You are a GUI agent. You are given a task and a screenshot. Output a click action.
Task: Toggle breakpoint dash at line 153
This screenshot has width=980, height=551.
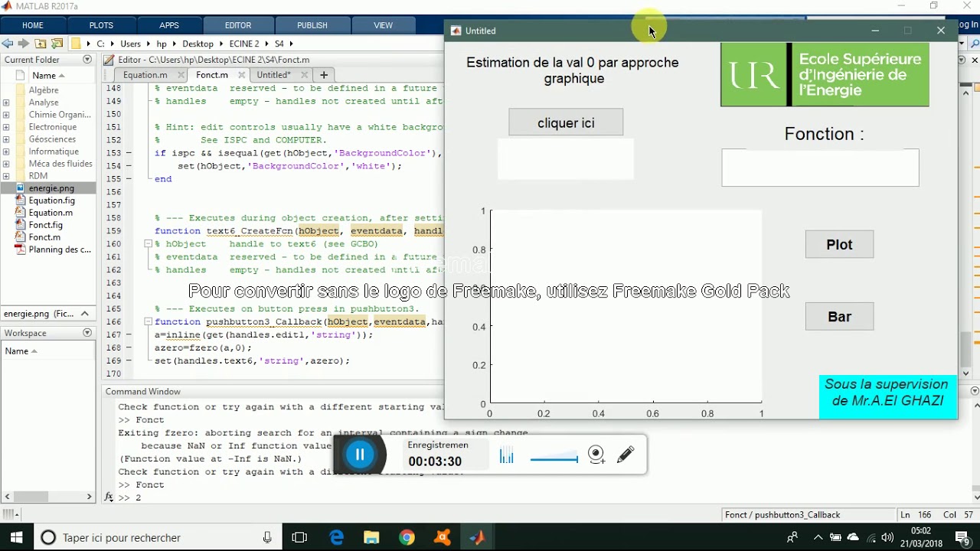(129, 153)
